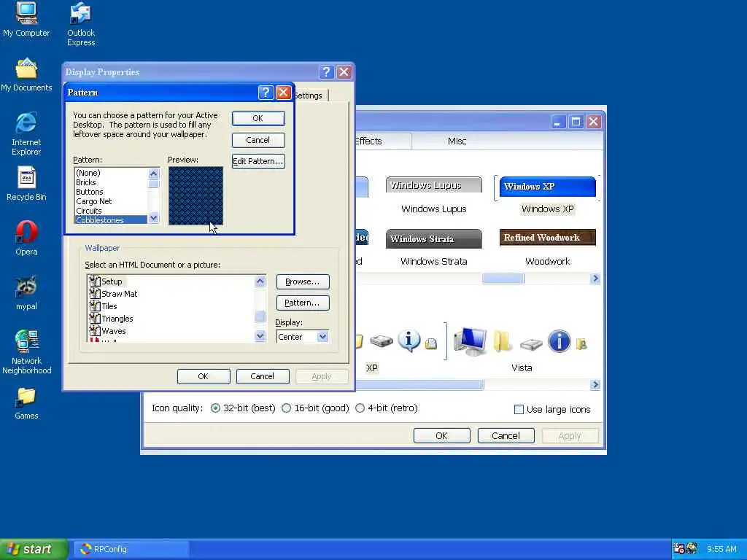Open the Start menu
This screenshot has height=560, width=747.
(x=34, y=549)
